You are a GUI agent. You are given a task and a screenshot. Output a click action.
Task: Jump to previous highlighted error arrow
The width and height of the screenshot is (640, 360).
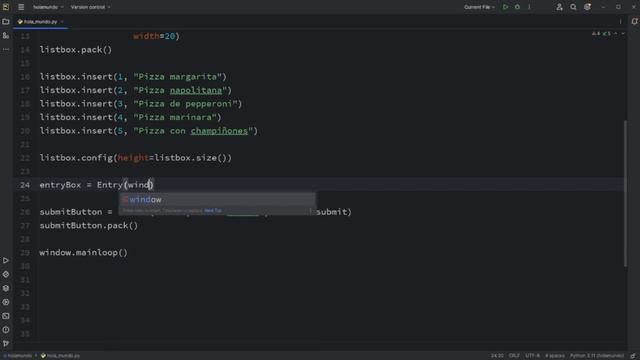[x=616, y=33]
